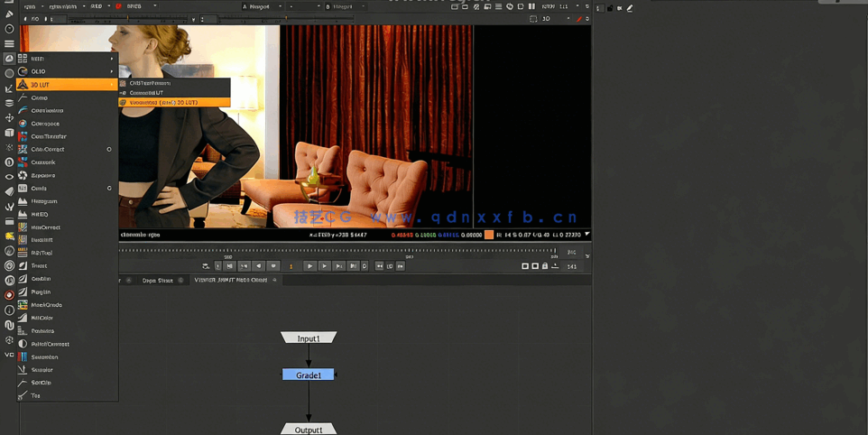Open the Color nodes toolbar icon

(9, 59)
